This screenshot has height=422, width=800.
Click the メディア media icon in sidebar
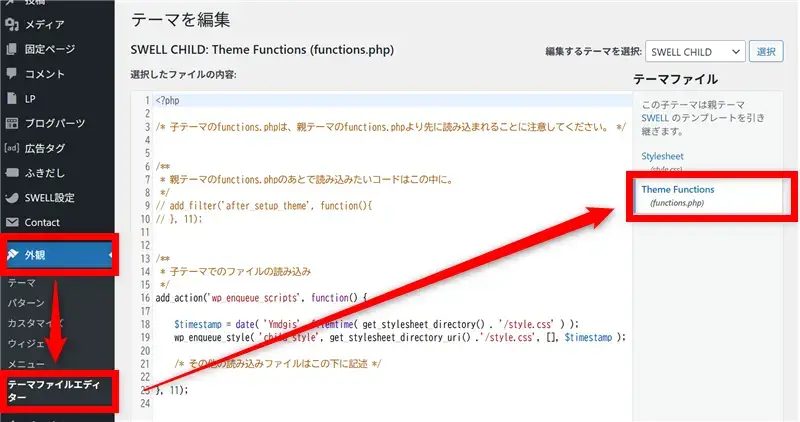(12, 24)
